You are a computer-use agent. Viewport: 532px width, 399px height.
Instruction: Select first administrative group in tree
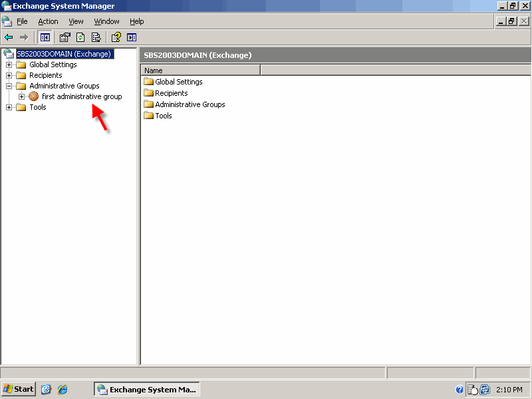tap(82, 96)
